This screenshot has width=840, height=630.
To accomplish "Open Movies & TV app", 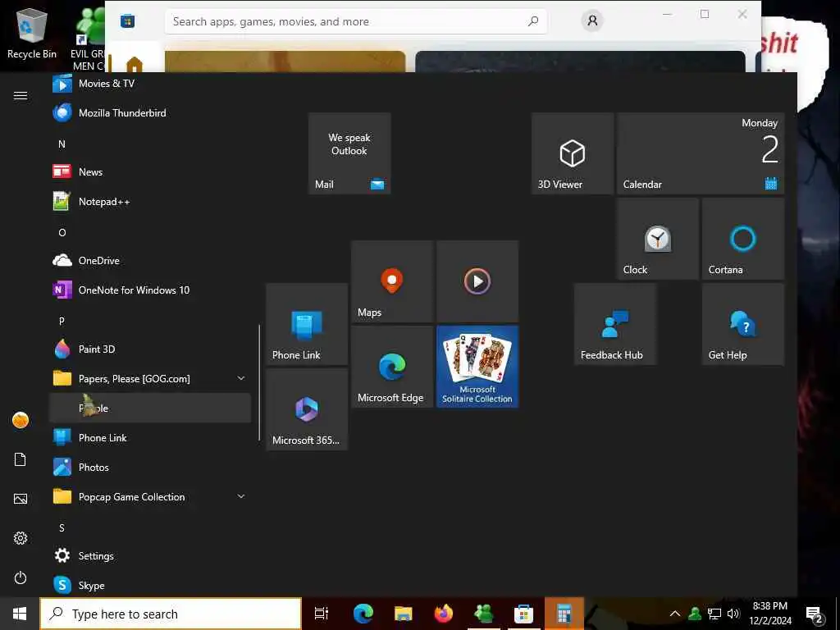I will (x=150, y=84).
